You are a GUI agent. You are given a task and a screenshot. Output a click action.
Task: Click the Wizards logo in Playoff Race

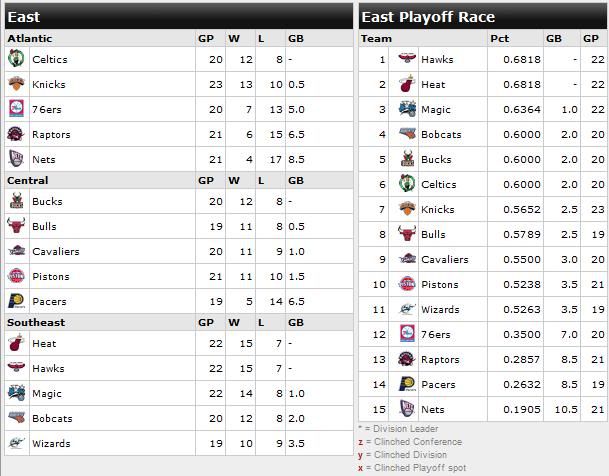pyautogui.click(x=407, y=309)
